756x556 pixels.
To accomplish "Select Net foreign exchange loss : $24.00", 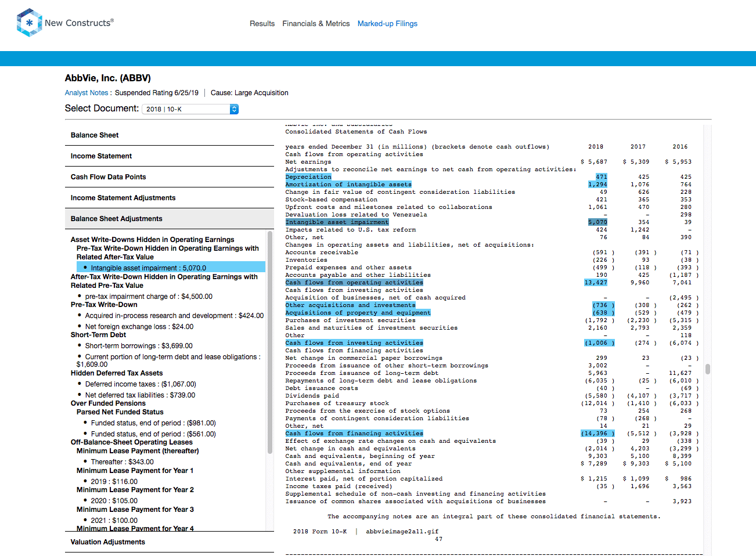I will [x=139, y=327].
